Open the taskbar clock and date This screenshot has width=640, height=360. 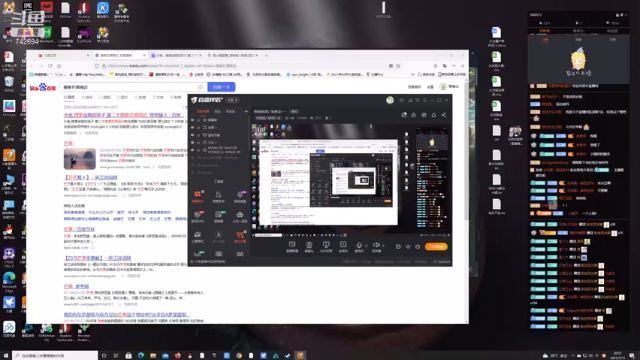coord(618,356)
